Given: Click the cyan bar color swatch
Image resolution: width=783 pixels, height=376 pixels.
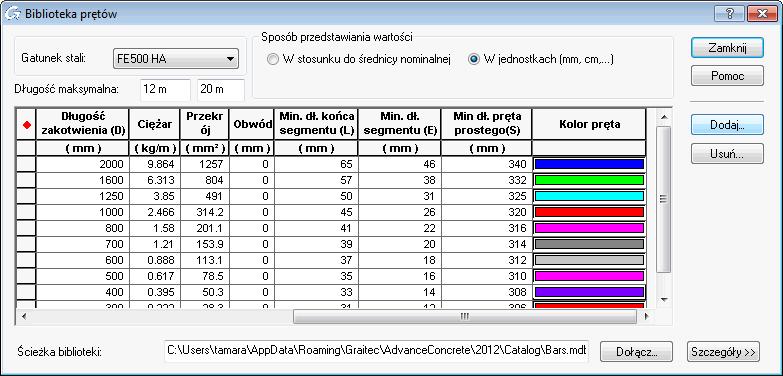Looking at the screenshot, I should (589, 196).
